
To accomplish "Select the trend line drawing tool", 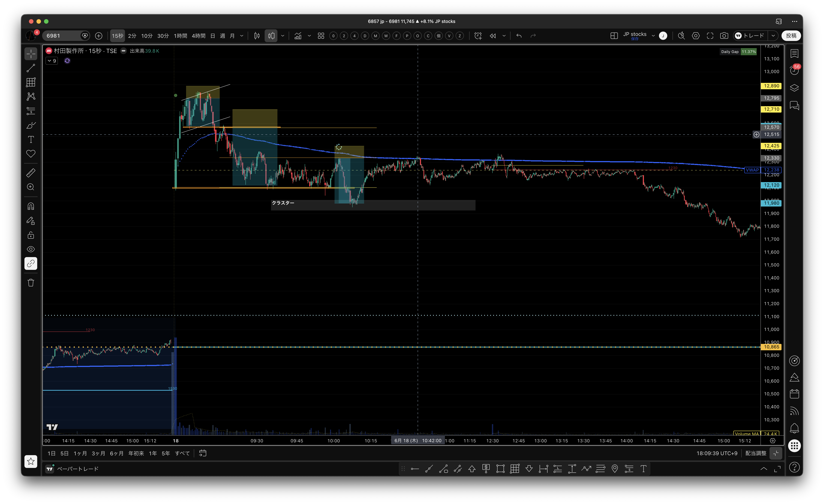I will coord(31,68).
